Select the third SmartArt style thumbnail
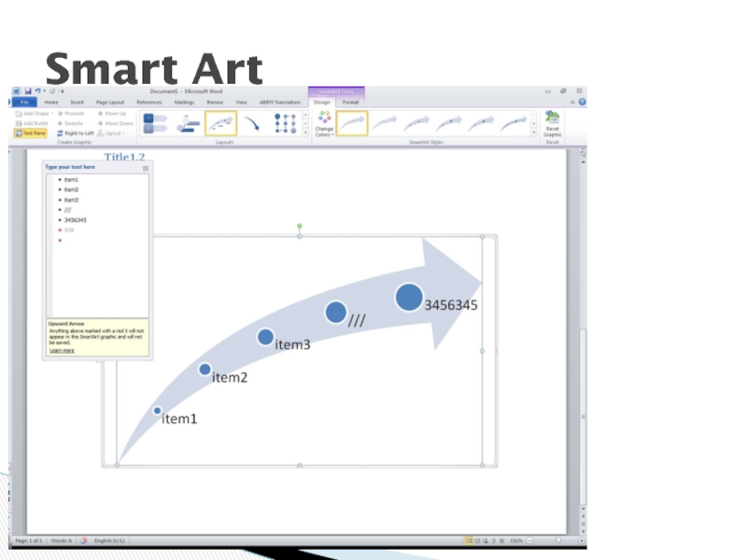The image size is (747, 560). click(x=416, y=123)
